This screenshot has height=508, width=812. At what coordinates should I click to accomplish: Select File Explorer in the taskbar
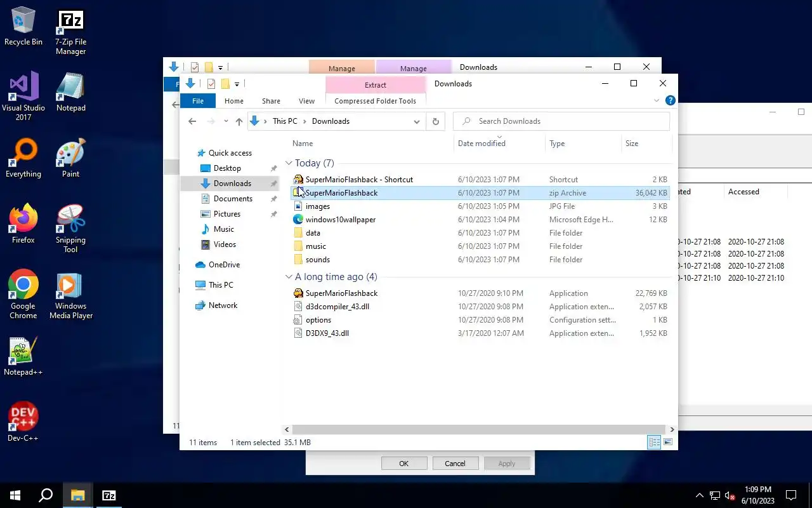click(x=77, y=495)
